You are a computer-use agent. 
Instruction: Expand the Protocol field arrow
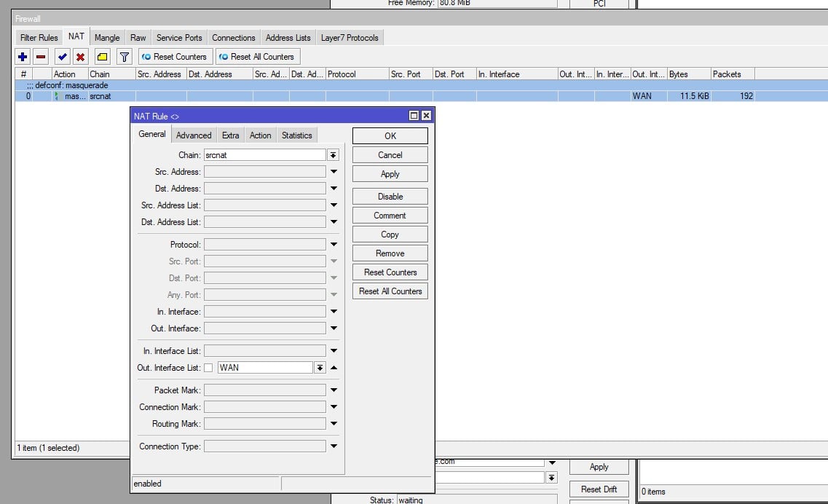tap(334, 245)
